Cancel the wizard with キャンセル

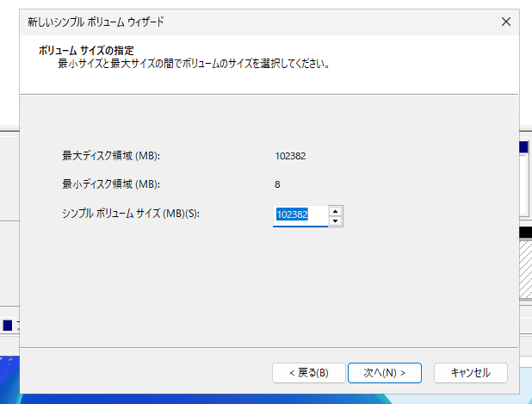pyautogui.click(x=470, y=372)
